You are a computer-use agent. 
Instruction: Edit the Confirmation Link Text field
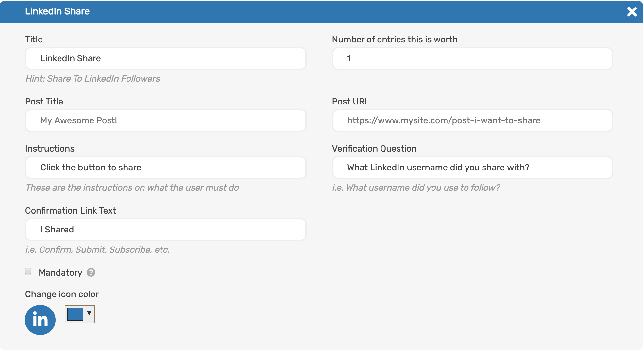165,229
